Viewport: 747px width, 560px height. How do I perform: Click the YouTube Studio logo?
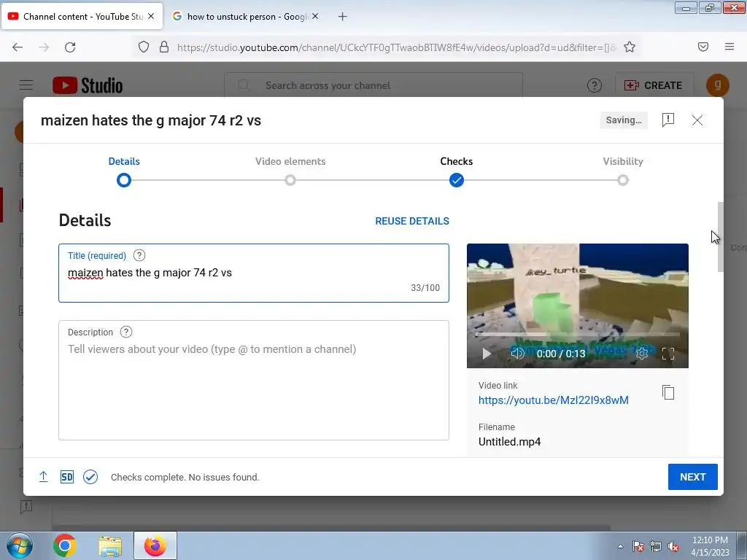coord(88,85)
